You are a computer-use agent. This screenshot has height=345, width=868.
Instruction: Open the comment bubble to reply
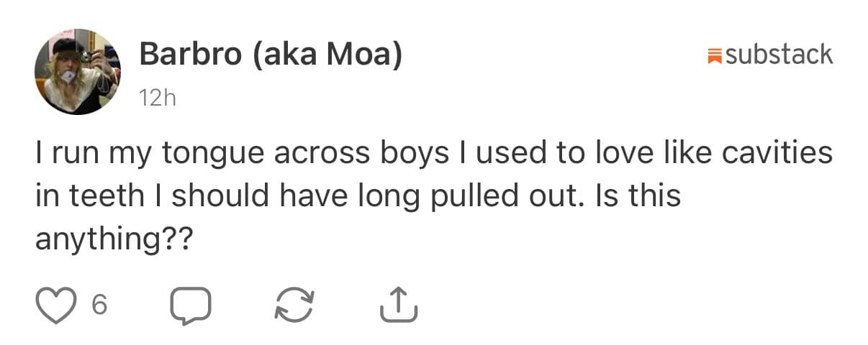tap(191, 305)
